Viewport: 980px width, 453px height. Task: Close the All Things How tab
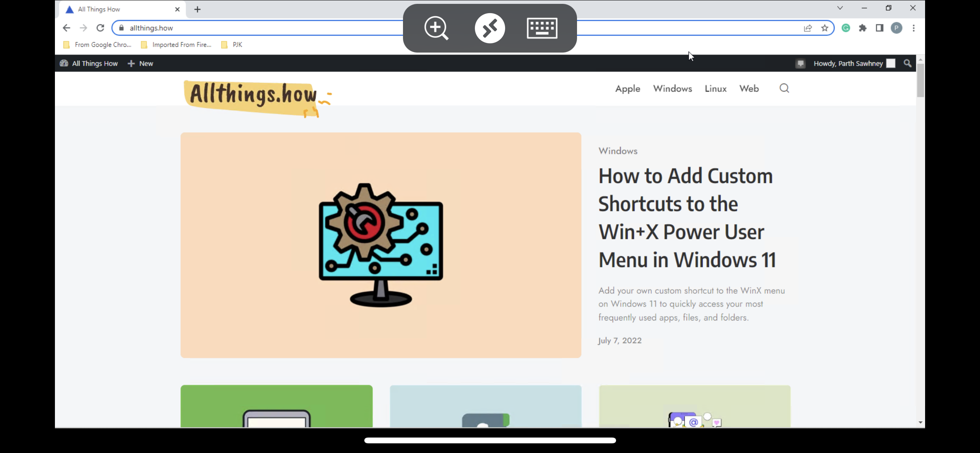click(177, 9)
